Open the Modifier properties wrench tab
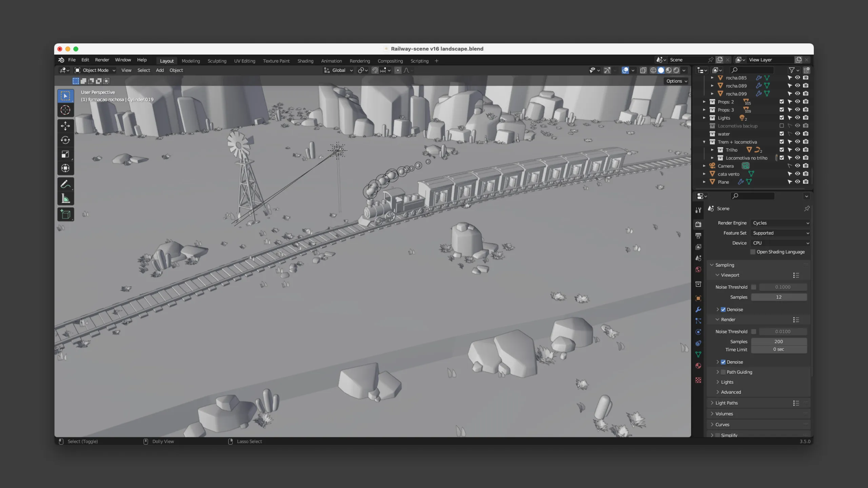The height and width of the screenshot is (488, 868). click(x=698, y=309)
